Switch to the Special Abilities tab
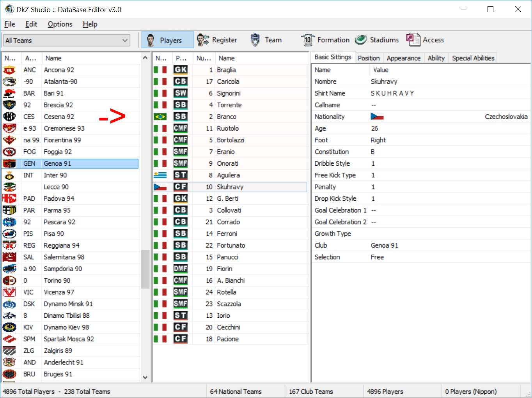This screenshot has height=398, width=532. [473, 58]
